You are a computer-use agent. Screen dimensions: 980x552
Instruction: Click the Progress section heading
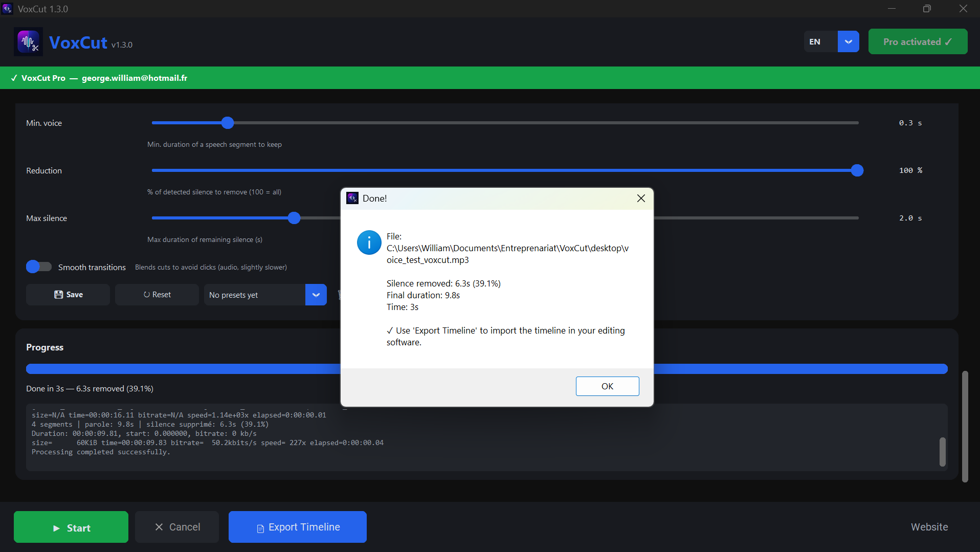(45, 347)
